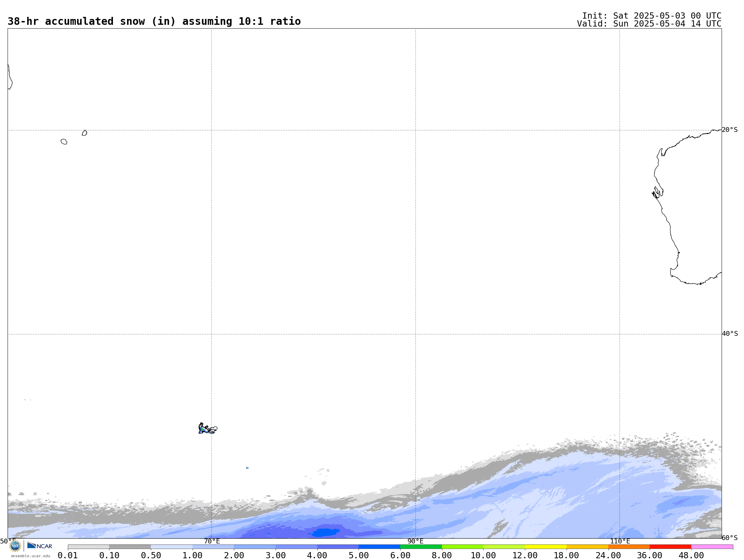This screenshot has width=744, height=560.
Task: Click the 5.00 colorbar tick label
Action: (359, 556)
